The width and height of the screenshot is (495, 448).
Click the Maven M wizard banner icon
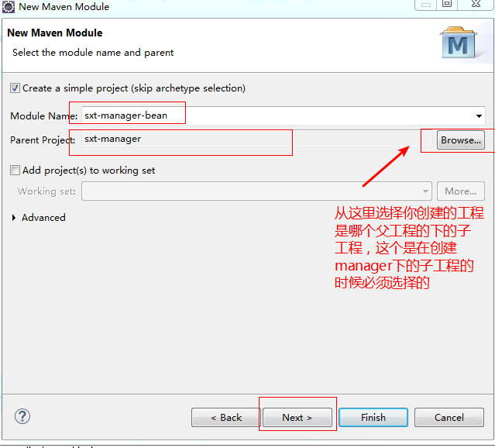pyautogui.click(x=459, y=43)
